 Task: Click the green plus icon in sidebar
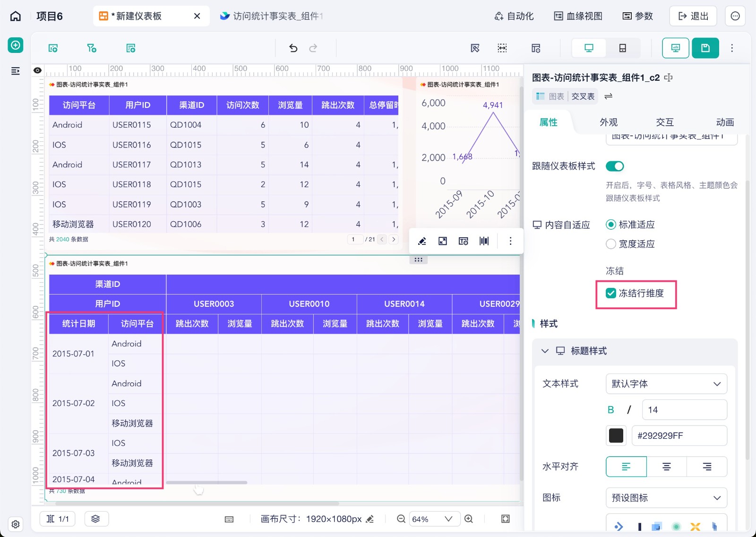(16, 45)
